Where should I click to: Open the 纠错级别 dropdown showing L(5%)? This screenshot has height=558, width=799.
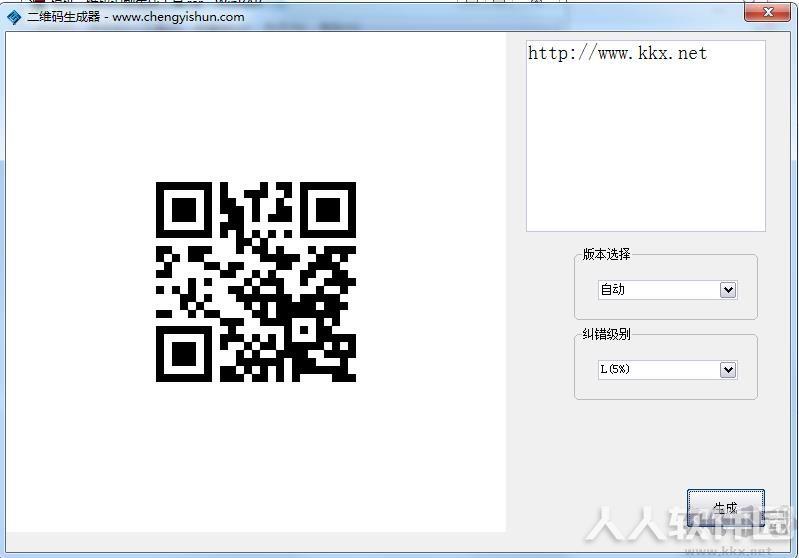pos(668,369)
